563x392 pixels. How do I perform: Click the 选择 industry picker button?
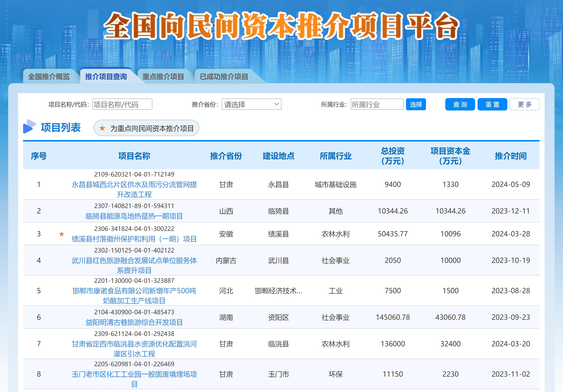416,104
